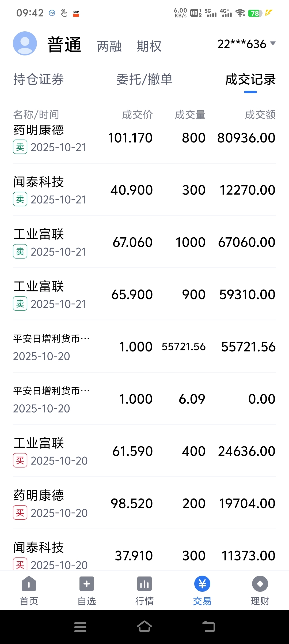The height and width of the screenshot is (644, 289).
Task: Select the 交易 yen trade icon
Action: pyautogui.click(x=202, y=583)
